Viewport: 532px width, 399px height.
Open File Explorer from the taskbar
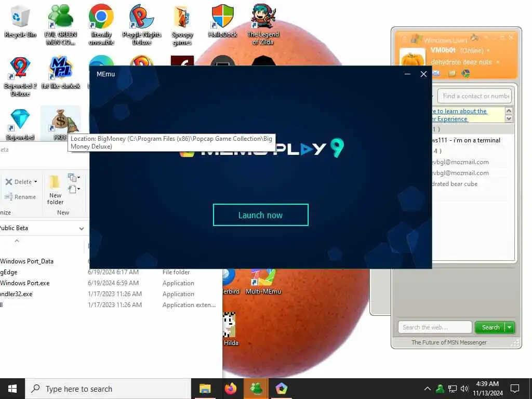click(x=205, y=389)
